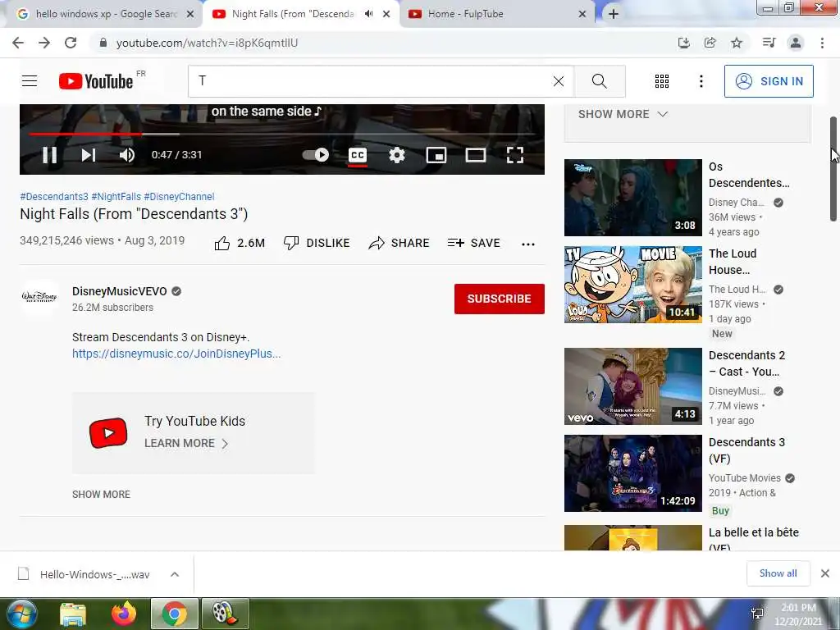Save video to playlist
840x630 pixels.
[x=473, y=243]
